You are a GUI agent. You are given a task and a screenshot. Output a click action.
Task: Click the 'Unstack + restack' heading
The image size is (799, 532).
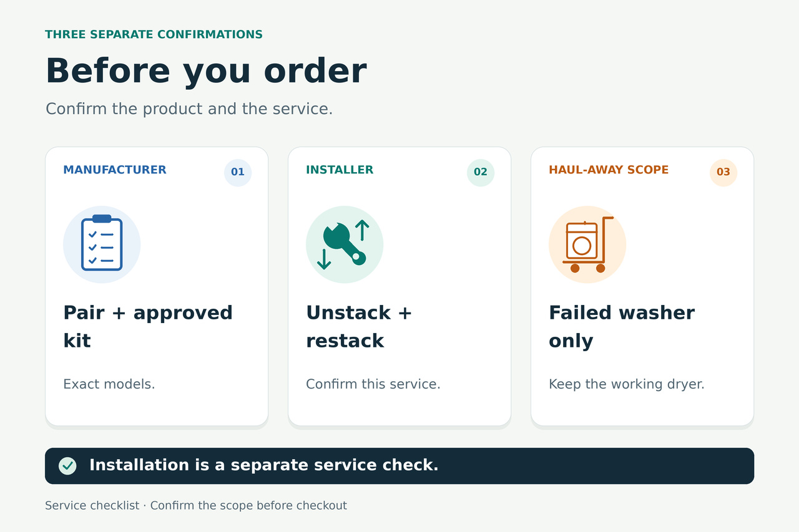(x=359, y=327)
